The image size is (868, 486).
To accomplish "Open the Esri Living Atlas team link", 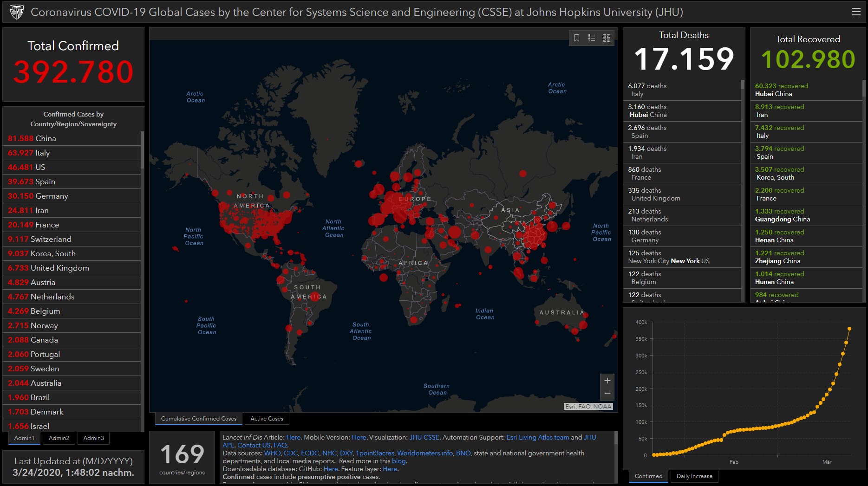I will pos(537,437).
